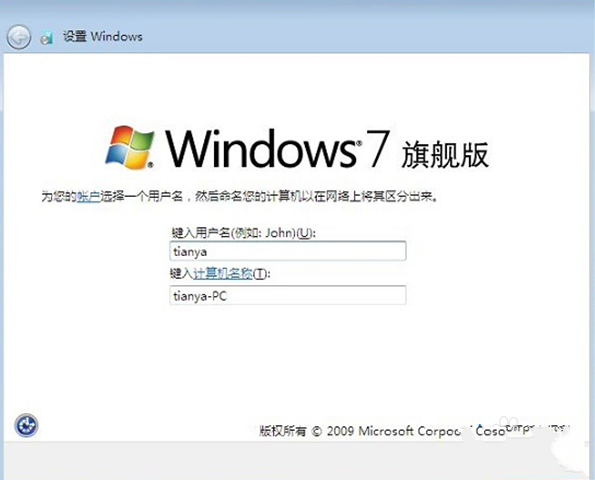Screen dimensions: 595x480
Task: Click the 旗舰版 edition text
Action: [x=445, y=154]
